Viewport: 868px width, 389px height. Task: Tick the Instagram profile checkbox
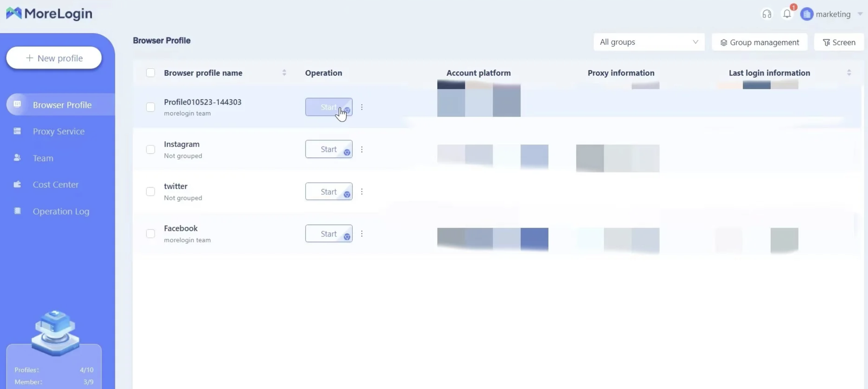(x=150, y=149)
